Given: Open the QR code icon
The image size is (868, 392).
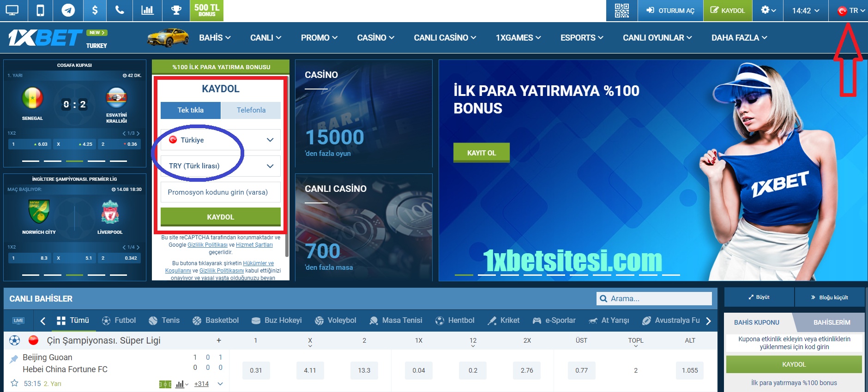Looking at the screenshot, I should 621,10.
